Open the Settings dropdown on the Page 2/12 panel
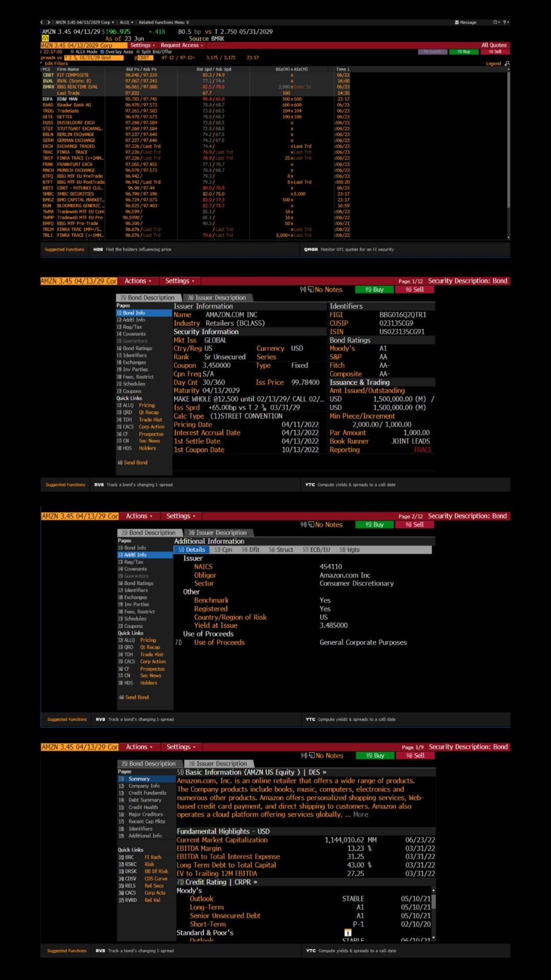This screenshot has height=980, width=551. point(181,516)
